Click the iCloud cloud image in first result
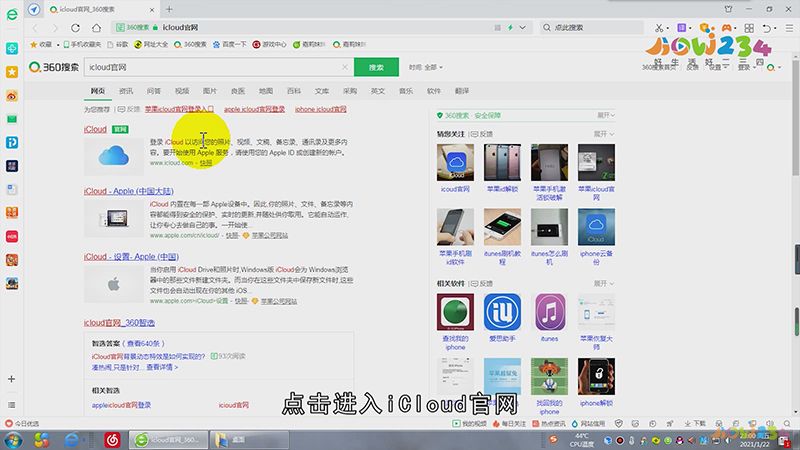The height and width of the screenshot is (450, 800). pyautogui.click(x=114, y=156)
